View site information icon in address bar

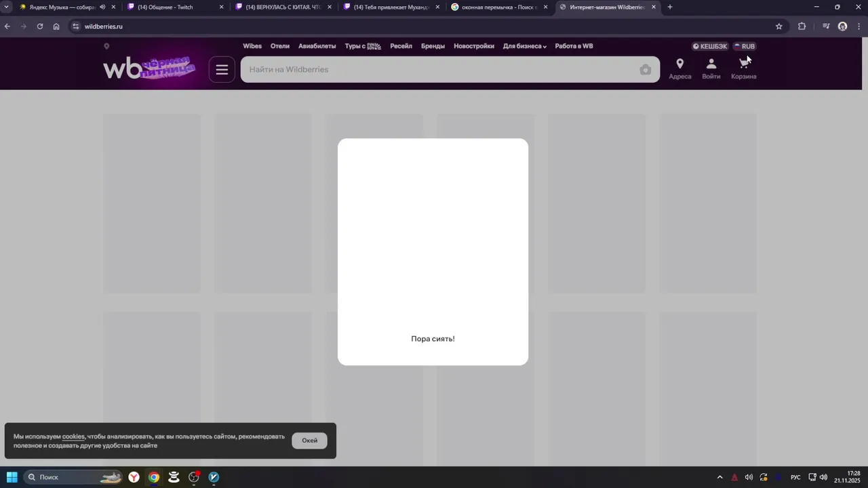coord(76,26)
